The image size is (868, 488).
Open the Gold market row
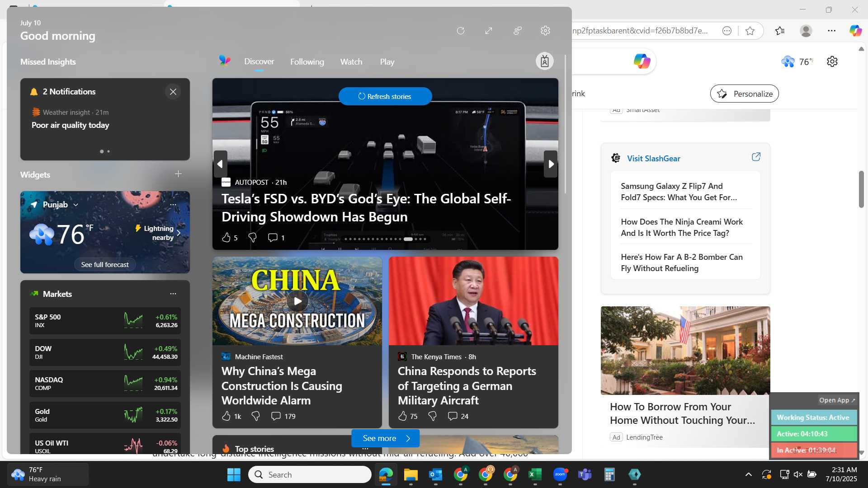coord(105,415)
